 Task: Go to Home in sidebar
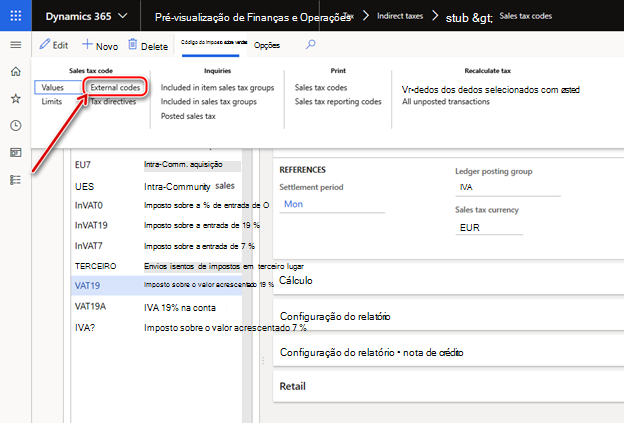pyautogui.click(x=16, y=72)
